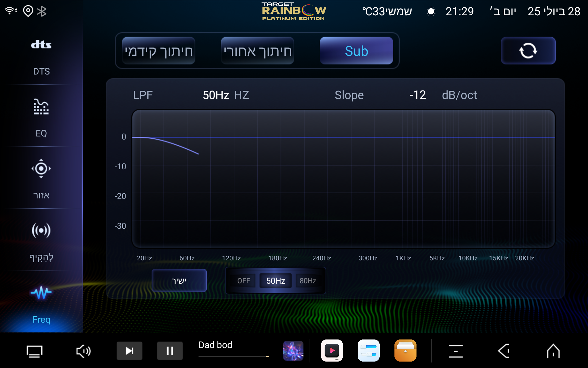Open the EQ equalizer section
This screenshot has width=588, height=368.
(x=41, y=118)
